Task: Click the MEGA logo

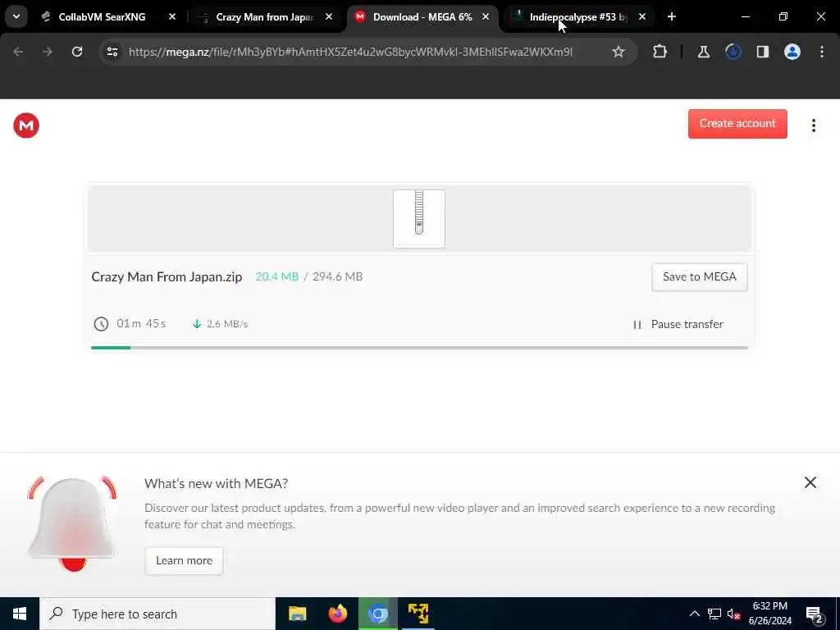Action: (26, 126)
